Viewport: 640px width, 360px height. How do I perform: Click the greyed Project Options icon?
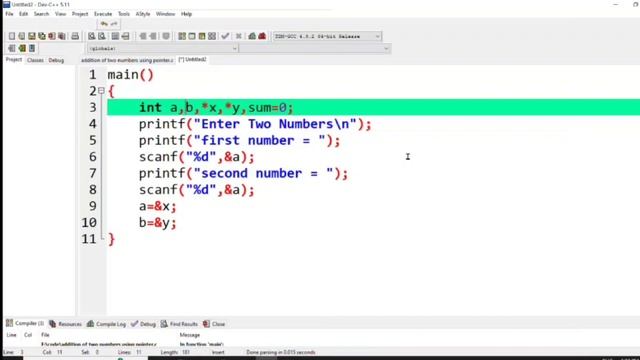166,36
